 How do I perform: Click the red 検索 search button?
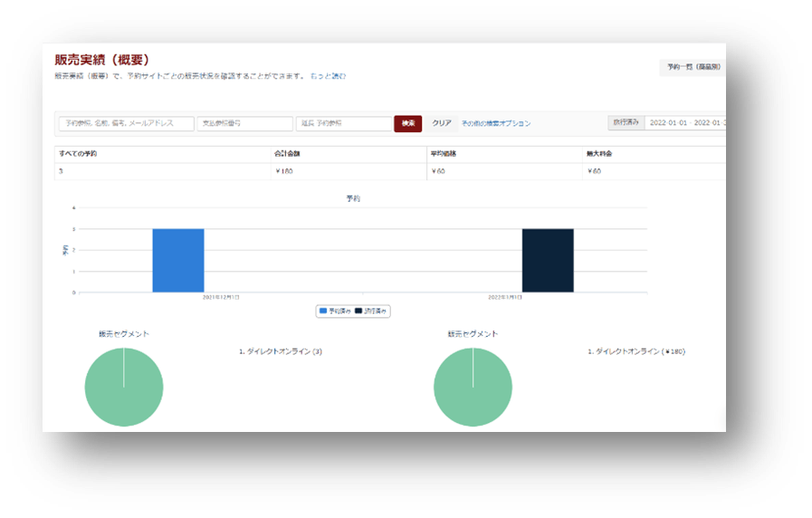point(408,123)
